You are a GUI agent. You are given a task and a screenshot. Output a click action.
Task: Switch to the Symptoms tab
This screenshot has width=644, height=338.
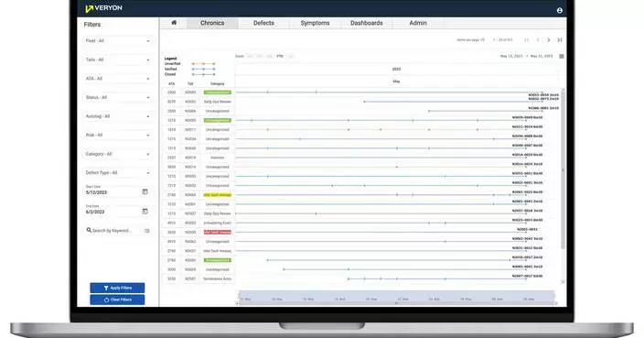(315, 23)
